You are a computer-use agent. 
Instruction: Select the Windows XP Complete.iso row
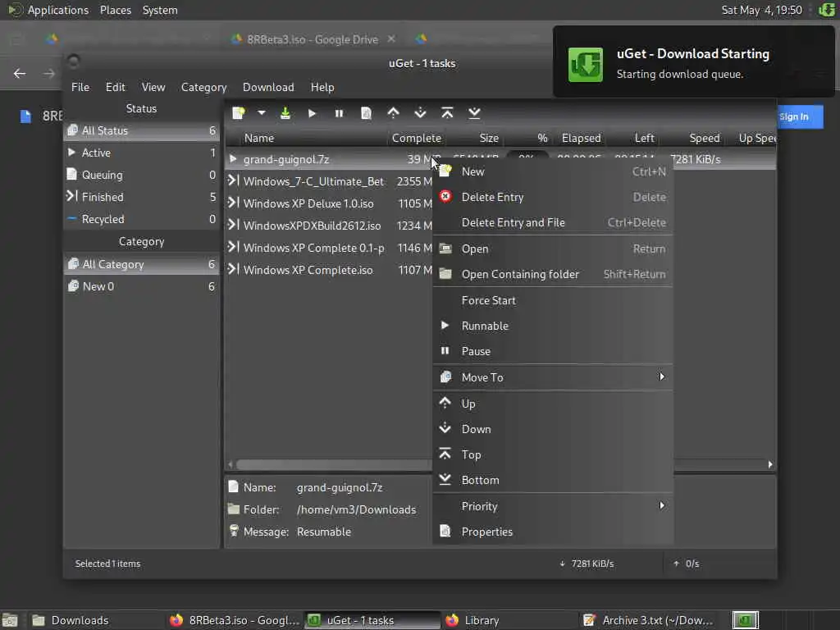328,270
